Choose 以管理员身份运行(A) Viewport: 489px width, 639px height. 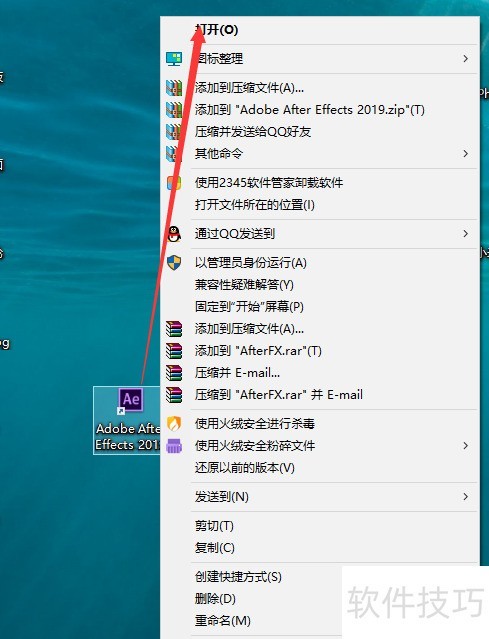pos(320,263)
